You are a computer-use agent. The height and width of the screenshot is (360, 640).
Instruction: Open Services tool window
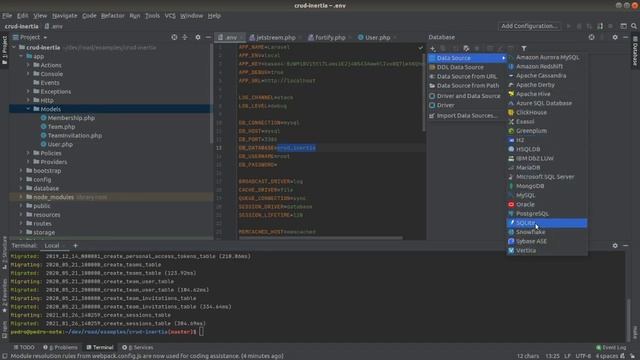click(x=138, y=347)
